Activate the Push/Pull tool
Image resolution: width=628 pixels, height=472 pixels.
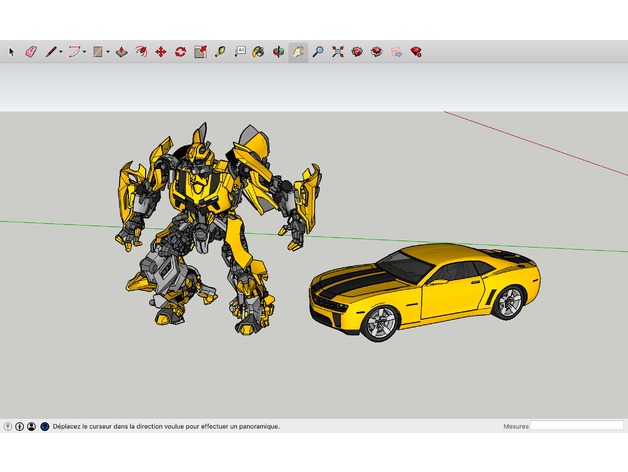tap(122, 52)
